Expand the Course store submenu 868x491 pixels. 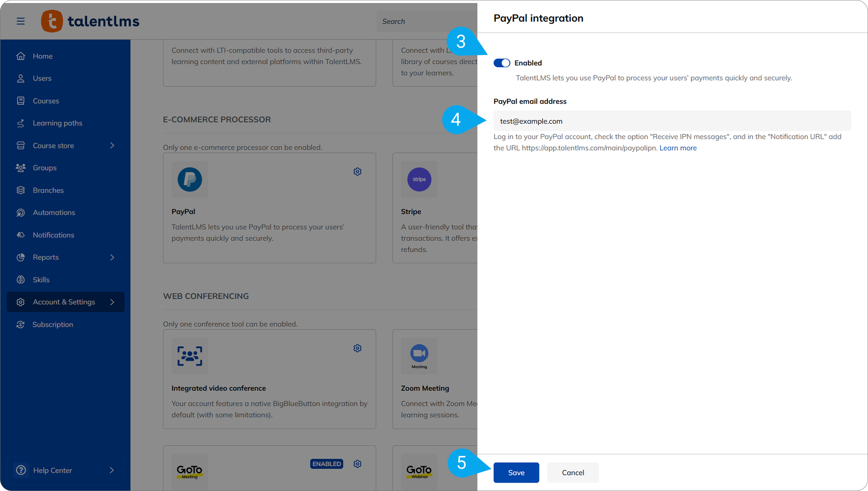[112, 146]
